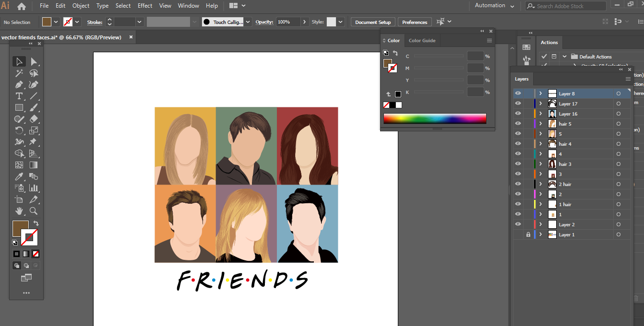Click the Home icon in menu bar
Viewport: 644px width, 326px height.
pyautogui.click(x=22, y=6)
